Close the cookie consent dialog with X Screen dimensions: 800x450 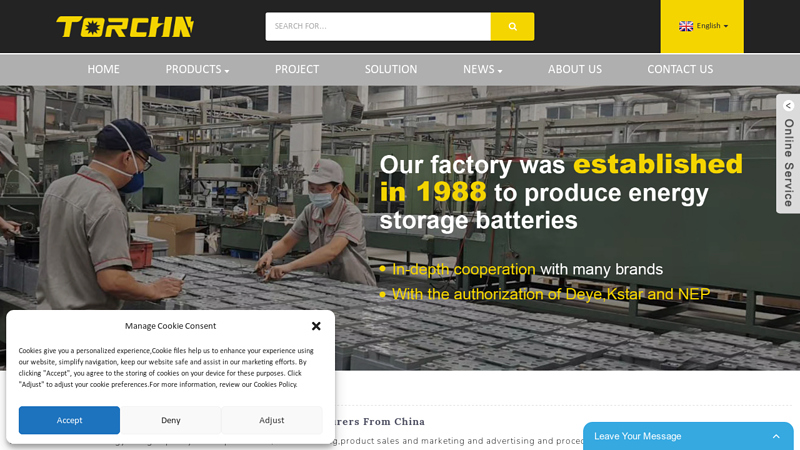[x=316, y=326]
